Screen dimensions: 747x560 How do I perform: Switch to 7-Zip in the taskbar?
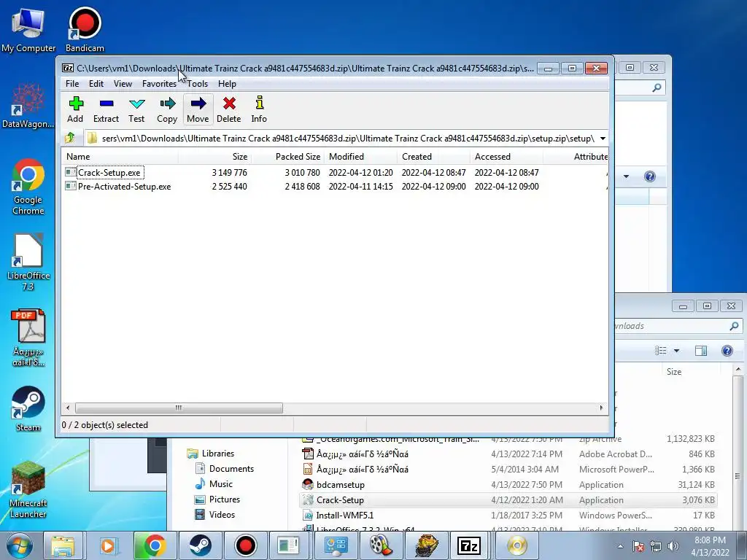click(469, 545)
